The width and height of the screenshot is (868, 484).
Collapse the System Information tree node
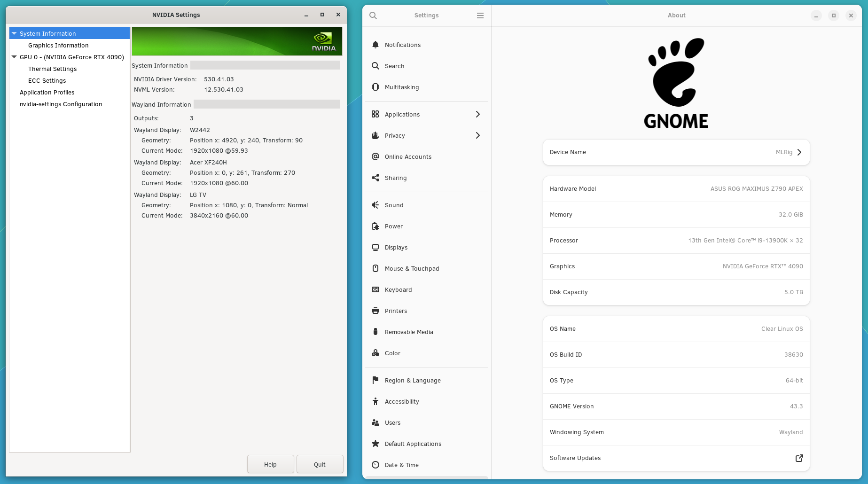pyautogui.click(x=15, y=33)
